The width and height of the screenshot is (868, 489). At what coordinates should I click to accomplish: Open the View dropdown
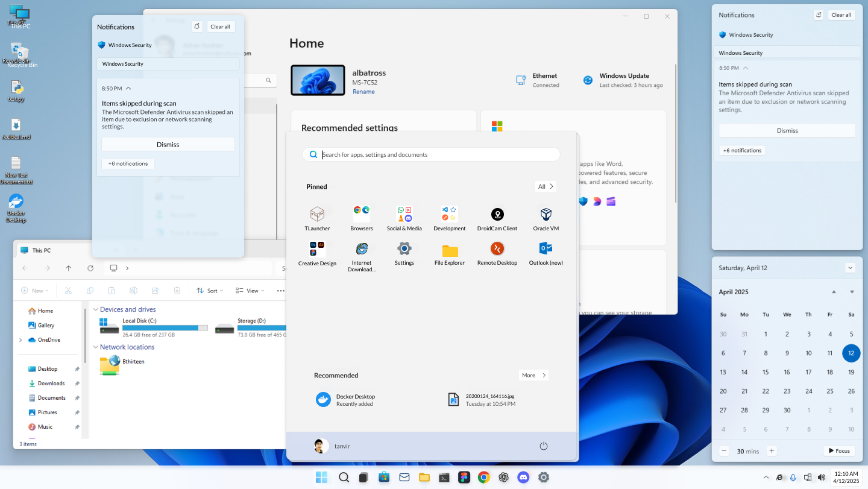[x=250, y=290]
